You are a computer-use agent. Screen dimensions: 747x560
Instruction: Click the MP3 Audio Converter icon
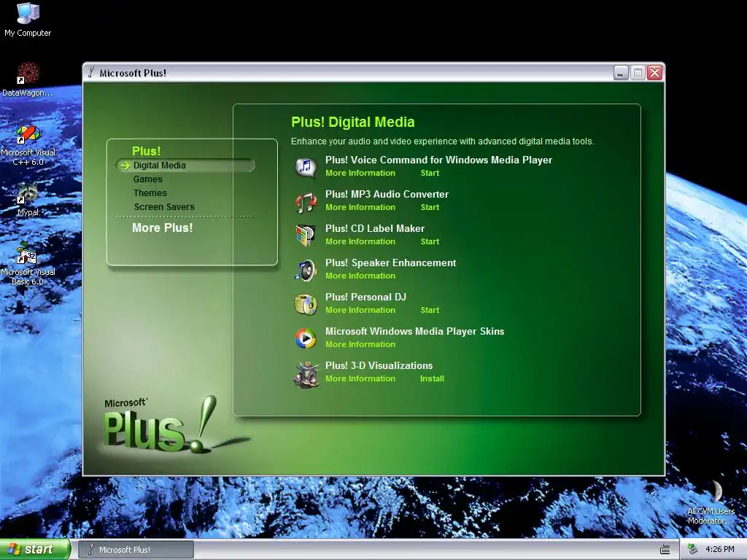pyautogui.click(x=306, y=202)
